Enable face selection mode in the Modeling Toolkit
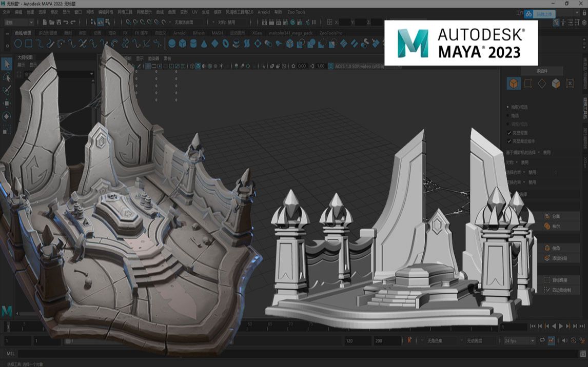Screen dimensions: 588x367 (556, 83)
